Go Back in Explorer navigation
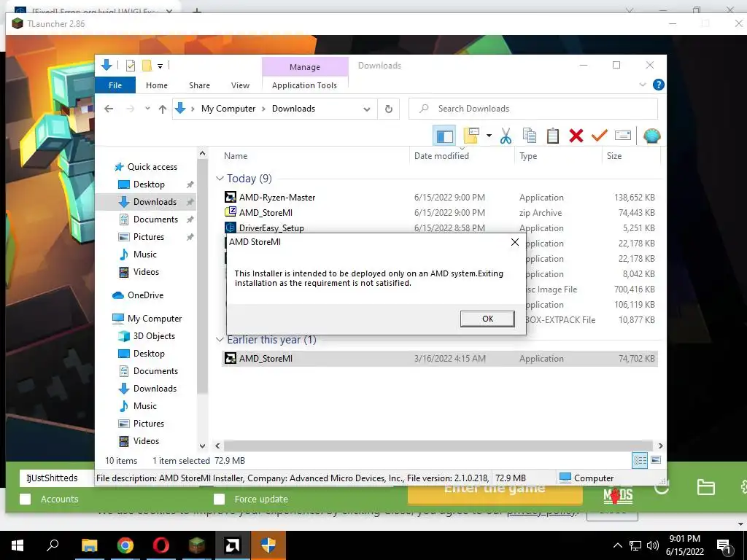The image size is (747, 560). [x=109, y=109]
